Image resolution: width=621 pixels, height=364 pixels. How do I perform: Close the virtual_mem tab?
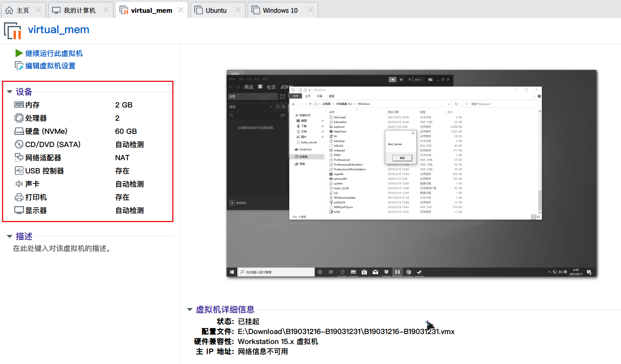click(x=181, y=10)
